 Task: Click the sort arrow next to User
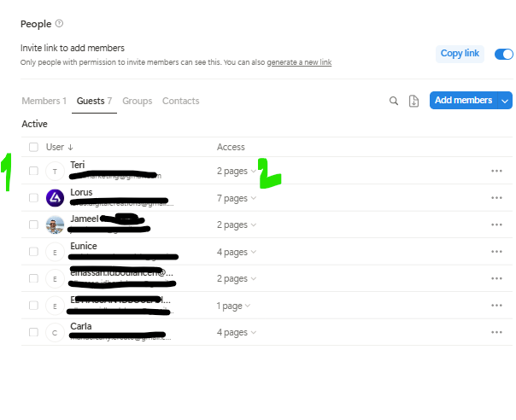[70, 148]
